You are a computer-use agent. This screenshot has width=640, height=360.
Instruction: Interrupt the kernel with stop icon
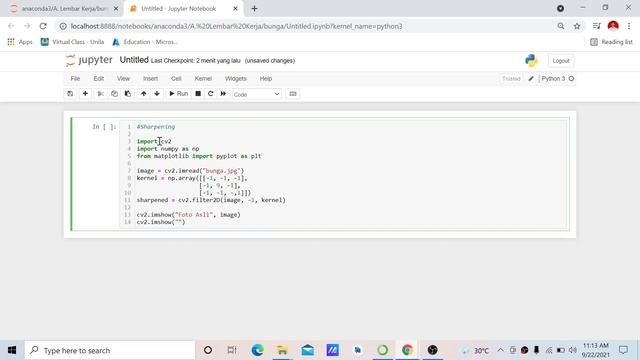(x=198, y=94)
